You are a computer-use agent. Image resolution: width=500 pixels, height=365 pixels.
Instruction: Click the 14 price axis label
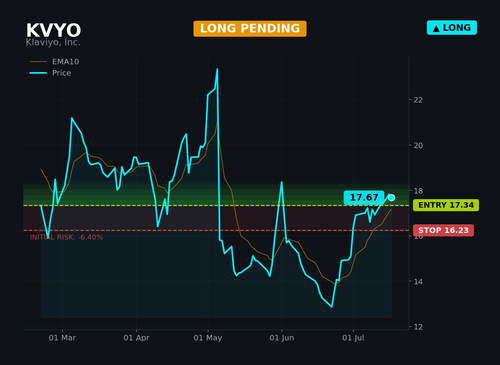tap(418, 282)
